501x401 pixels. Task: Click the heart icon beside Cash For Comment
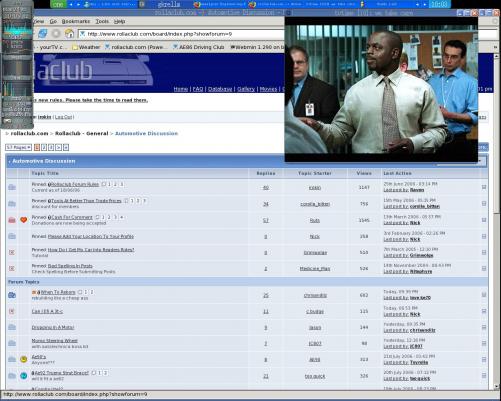(24, 220)
